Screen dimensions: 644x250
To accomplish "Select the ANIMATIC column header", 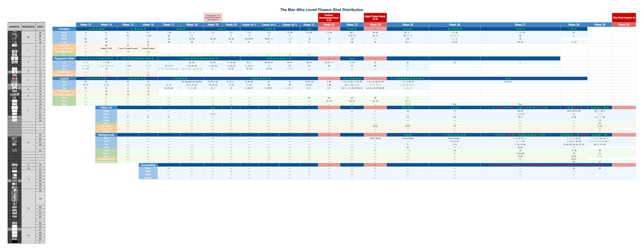I will pos(14,27).
